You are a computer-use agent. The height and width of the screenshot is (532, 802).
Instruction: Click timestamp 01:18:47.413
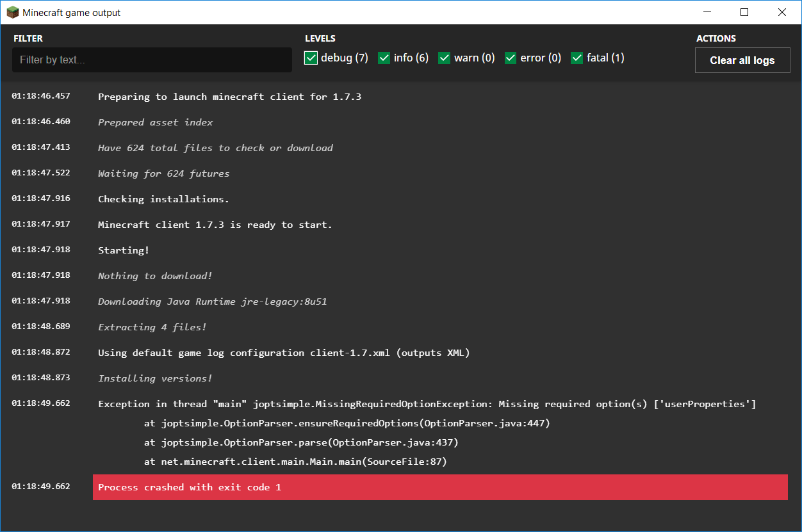coord(41,147)
